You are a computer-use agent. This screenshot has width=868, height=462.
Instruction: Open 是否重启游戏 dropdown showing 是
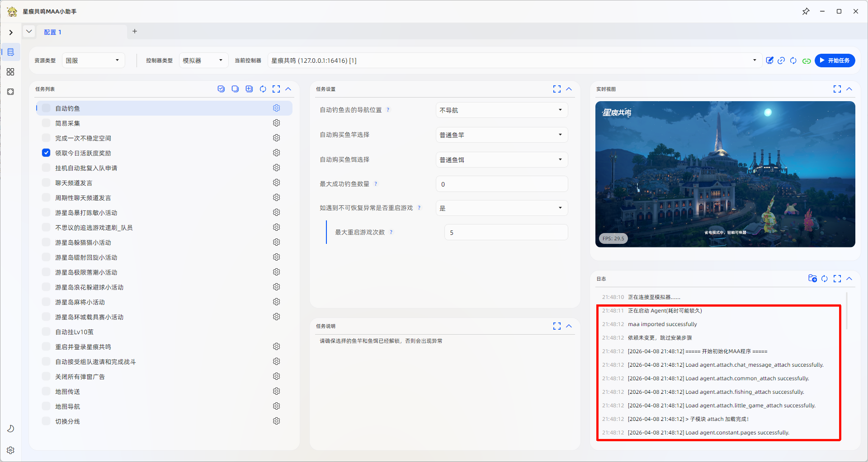click(x=502, y=208)
